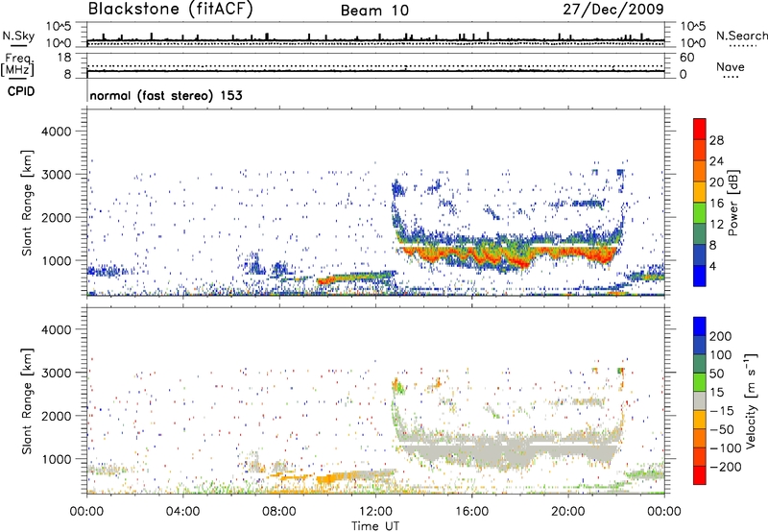Select the "28" label on the power color bar

click(x=716, y=140)
